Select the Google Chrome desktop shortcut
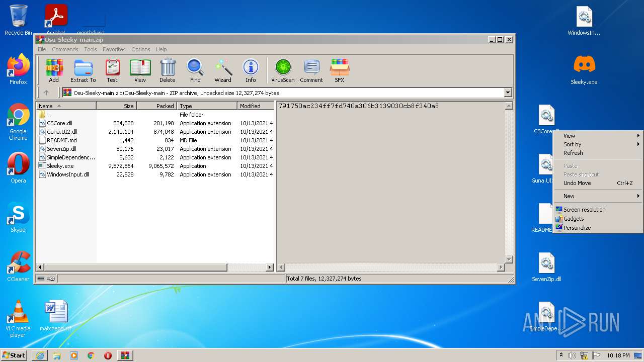This screenshot has height=362, width=644. 18,122
